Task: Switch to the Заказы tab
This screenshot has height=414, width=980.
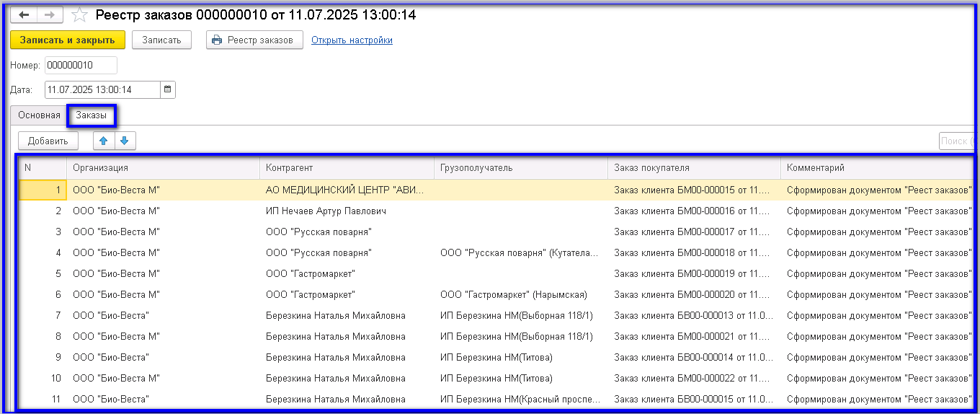Action: pyautogui.click(x=92, y=115)
